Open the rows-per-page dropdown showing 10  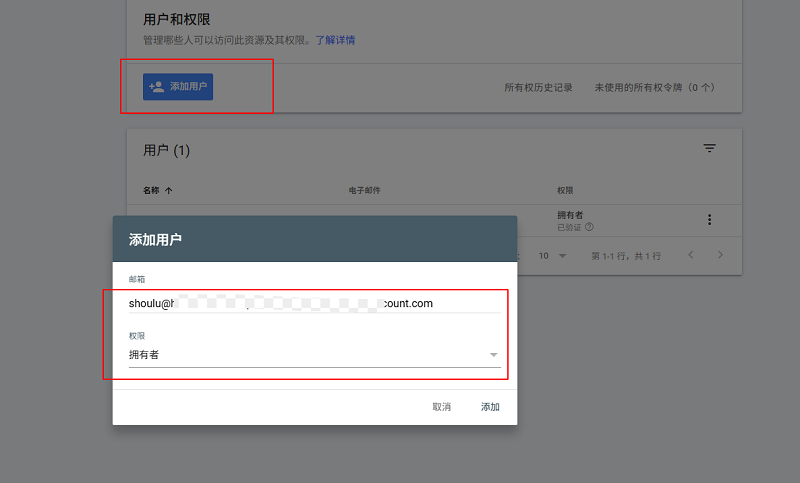(553, 256)
